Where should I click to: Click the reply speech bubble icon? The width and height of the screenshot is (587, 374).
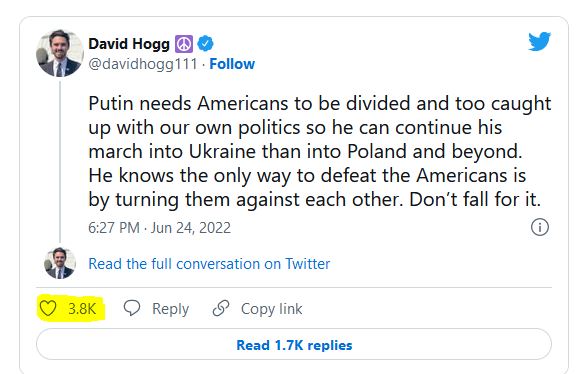click(132, 308)
